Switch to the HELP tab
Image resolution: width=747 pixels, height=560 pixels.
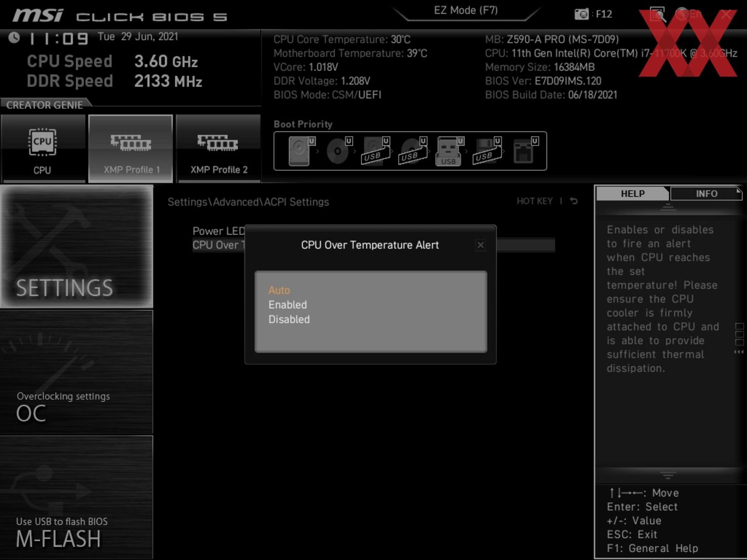coord(633,194)
